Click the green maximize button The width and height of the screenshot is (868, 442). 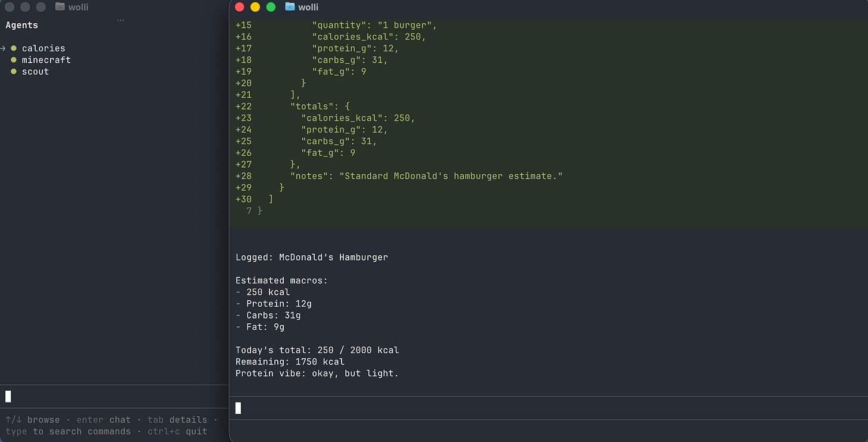[271, 7]
